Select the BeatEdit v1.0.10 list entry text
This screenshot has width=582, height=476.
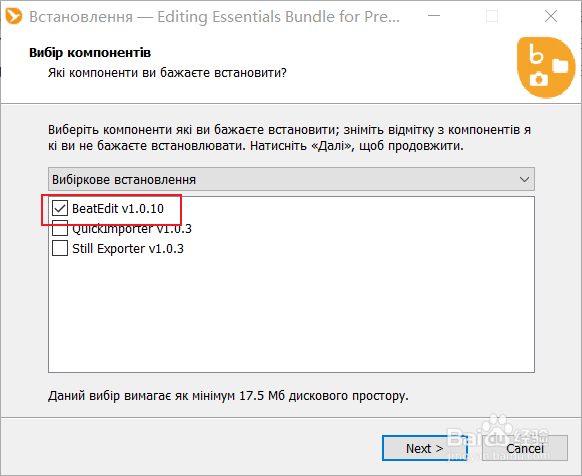click(x=118, y=209)
